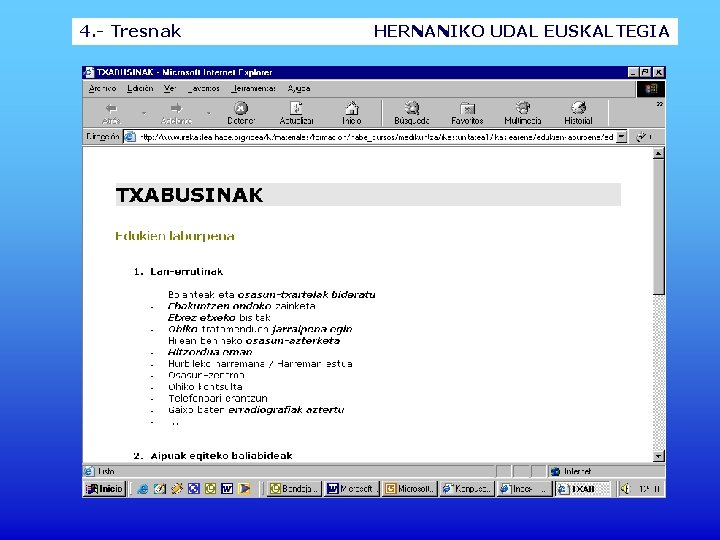
Task: Click the Harremanetan / Harreman estua line
Action: click(x=260, y=364)
